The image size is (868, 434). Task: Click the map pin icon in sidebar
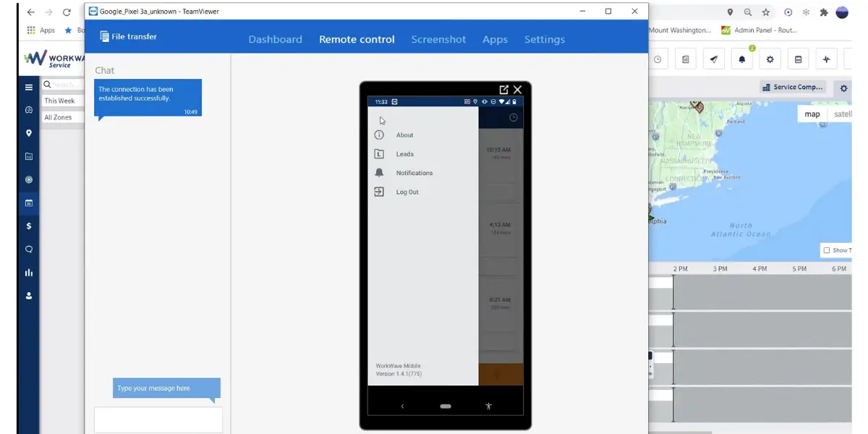[29, 133]
